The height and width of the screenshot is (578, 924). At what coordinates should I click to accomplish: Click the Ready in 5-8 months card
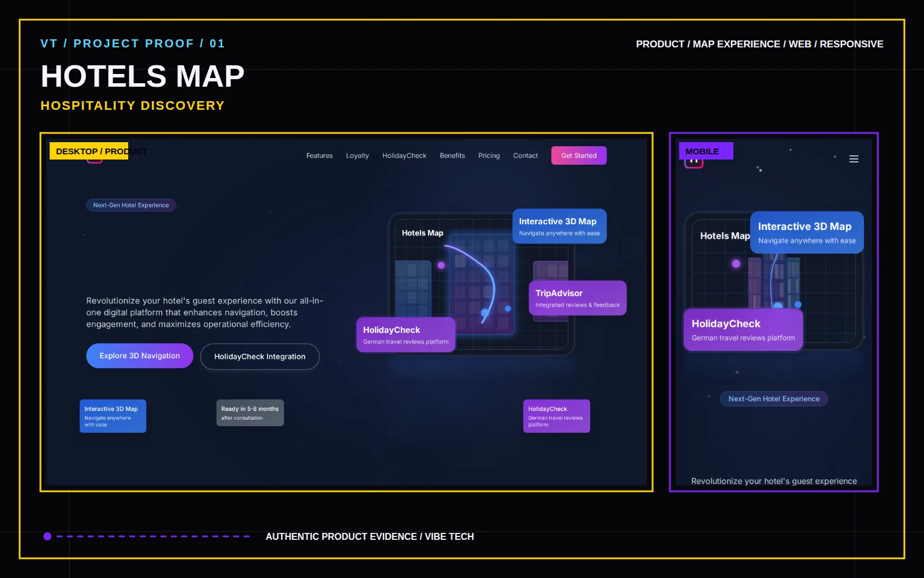pos(250,413)
